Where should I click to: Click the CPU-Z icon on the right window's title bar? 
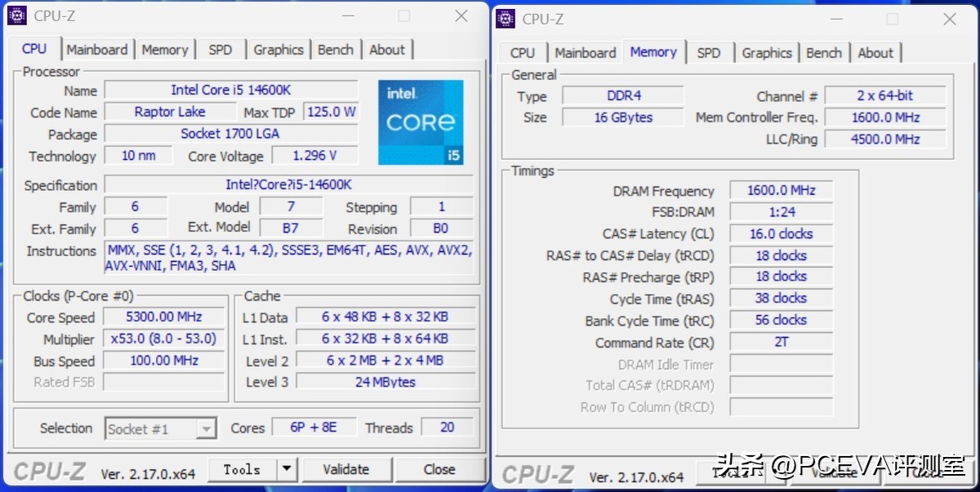pyautogui.click(x=505, y=18)
